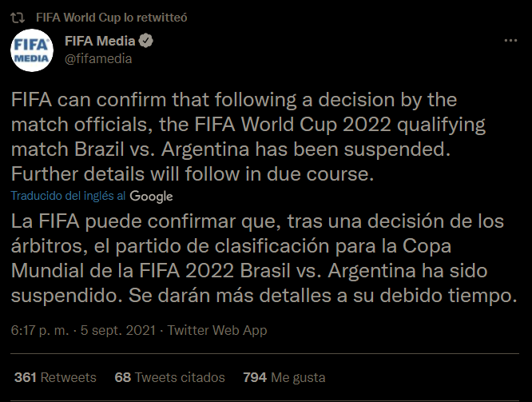Open the three-dot more options menu

click(x=510, y=41)
